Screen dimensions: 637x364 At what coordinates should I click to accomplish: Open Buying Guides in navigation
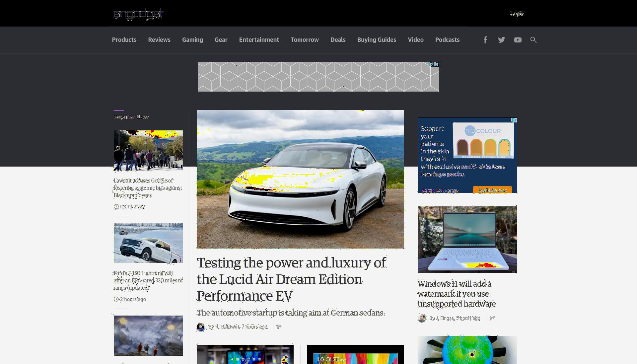click(377, 40)
